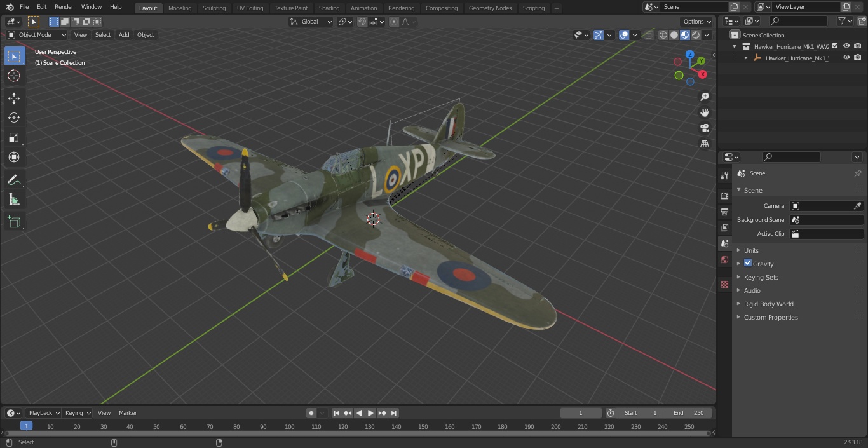Expand the Audio panel

(752, 290)
